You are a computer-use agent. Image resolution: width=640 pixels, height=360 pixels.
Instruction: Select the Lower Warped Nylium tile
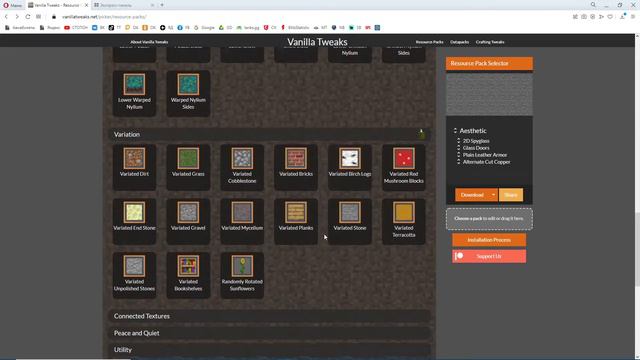click(134, 93)
